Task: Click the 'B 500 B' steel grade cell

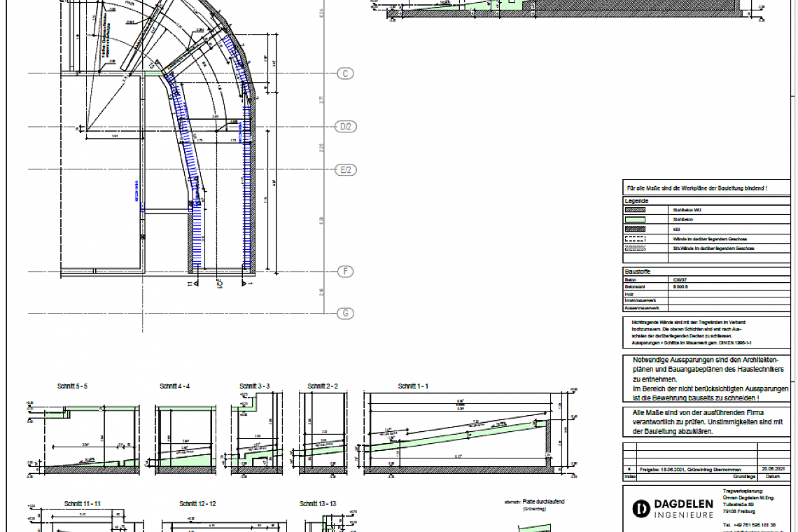Action: click(680, 286)
